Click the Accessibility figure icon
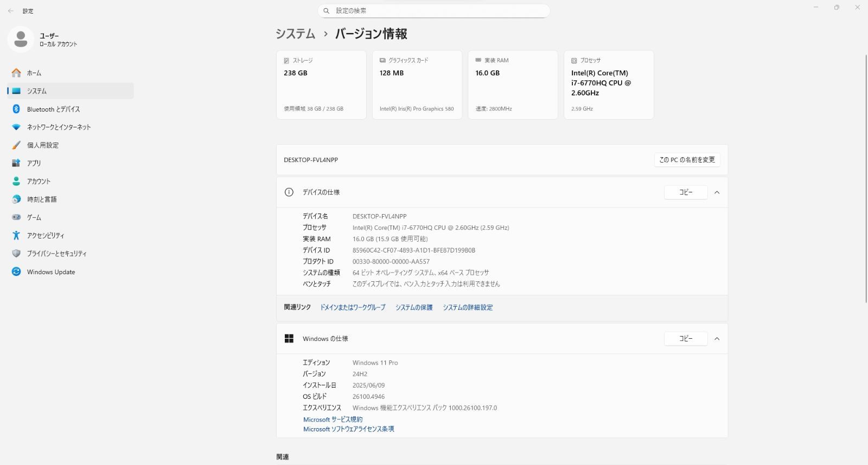This screenshot has height=465, width=868. click(16, 235)
